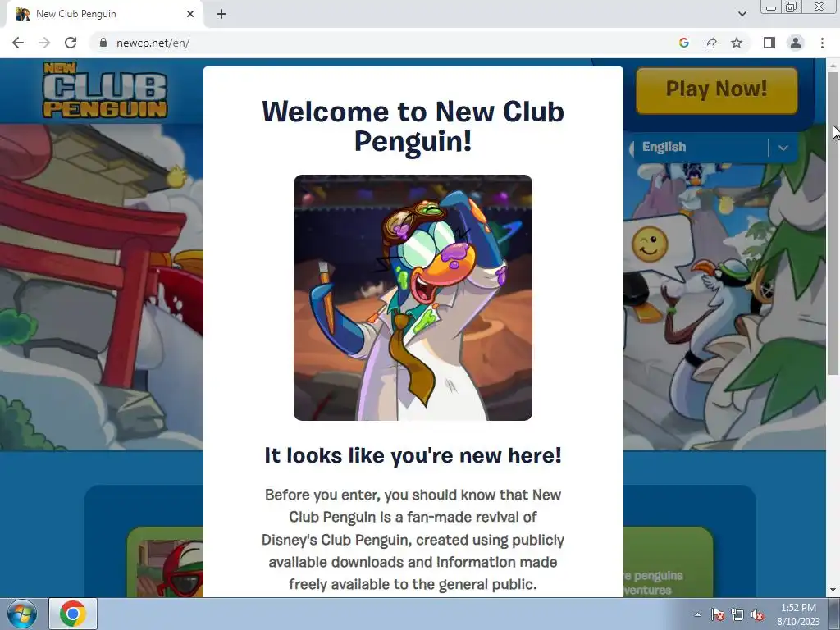Open the tab search chevron

click(742, 14)
